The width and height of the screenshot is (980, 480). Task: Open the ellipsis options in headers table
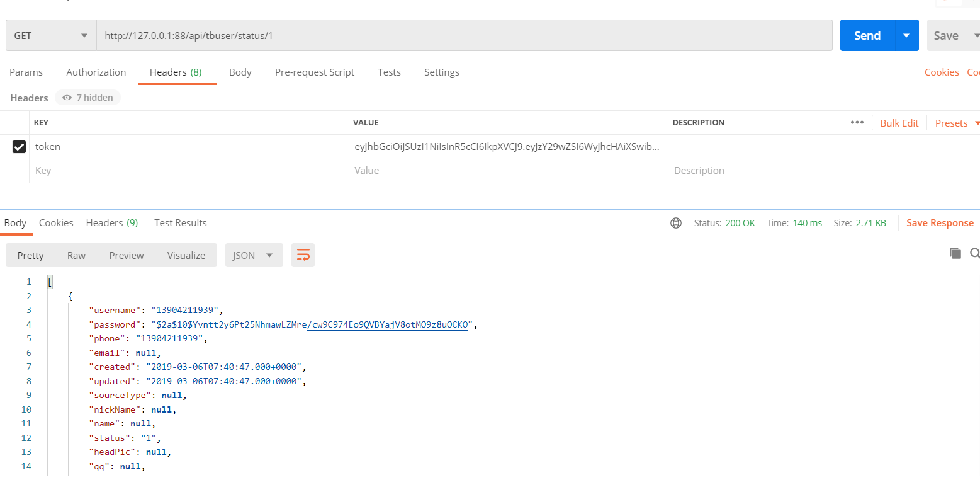[x=857, y=123]
